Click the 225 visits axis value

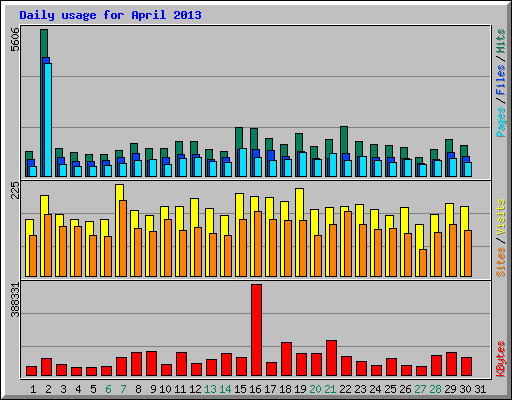(x=15, y=191)
